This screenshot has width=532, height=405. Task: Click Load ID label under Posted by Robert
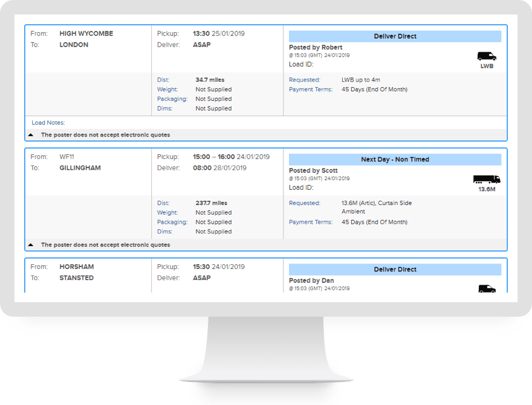pos(301,65)
